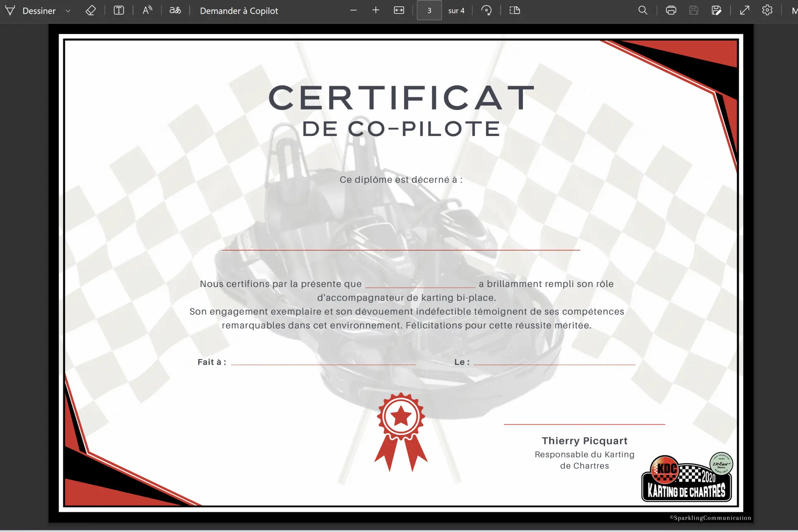Click Demander à Copilot

click(x=239, y=11)
